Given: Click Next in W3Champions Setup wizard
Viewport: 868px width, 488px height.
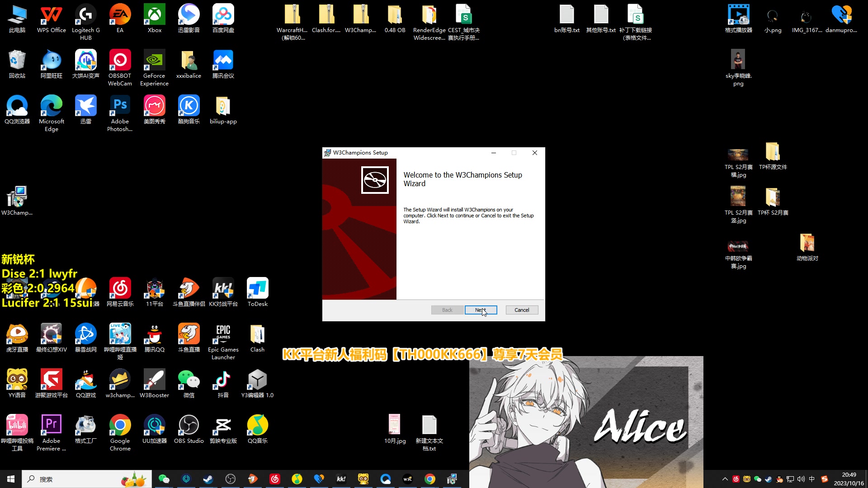Looking at the screenshot, I should click(481, 310).
